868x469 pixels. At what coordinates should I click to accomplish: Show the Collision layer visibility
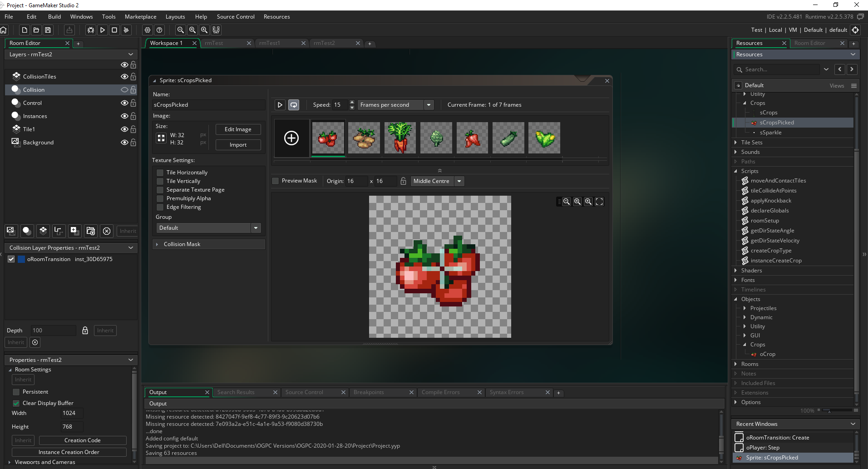(124, 89)
